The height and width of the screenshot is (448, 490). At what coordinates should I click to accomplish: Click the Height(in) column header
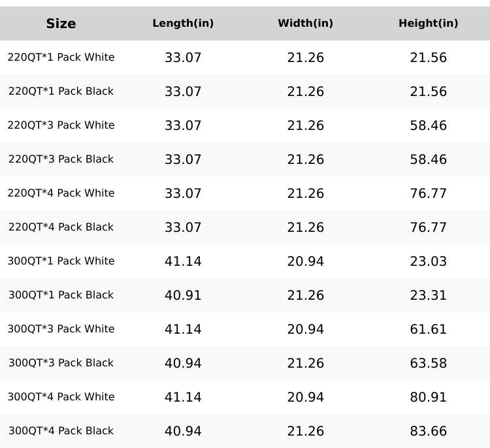coord(428,24)
